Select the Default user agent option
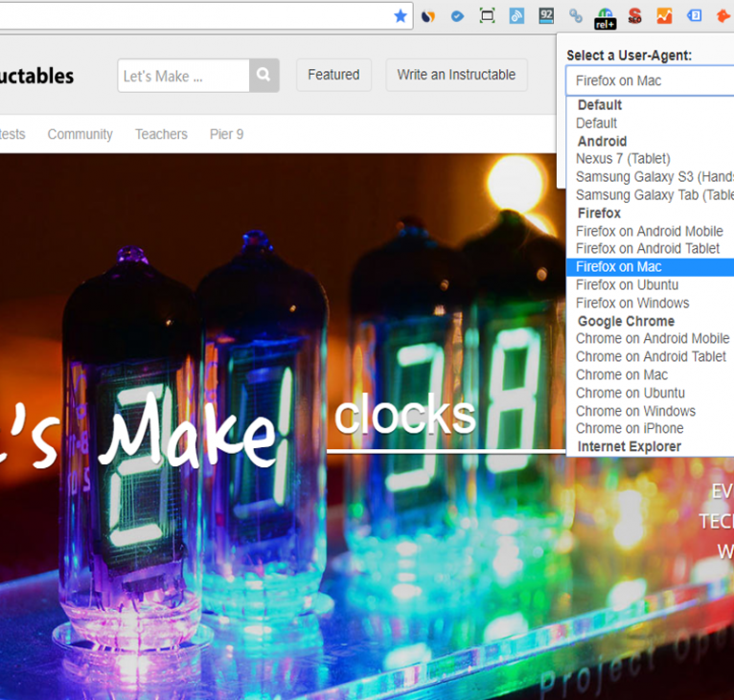This screenshot has width=734, height=700. pyautogui.click(x=596, y=123)
